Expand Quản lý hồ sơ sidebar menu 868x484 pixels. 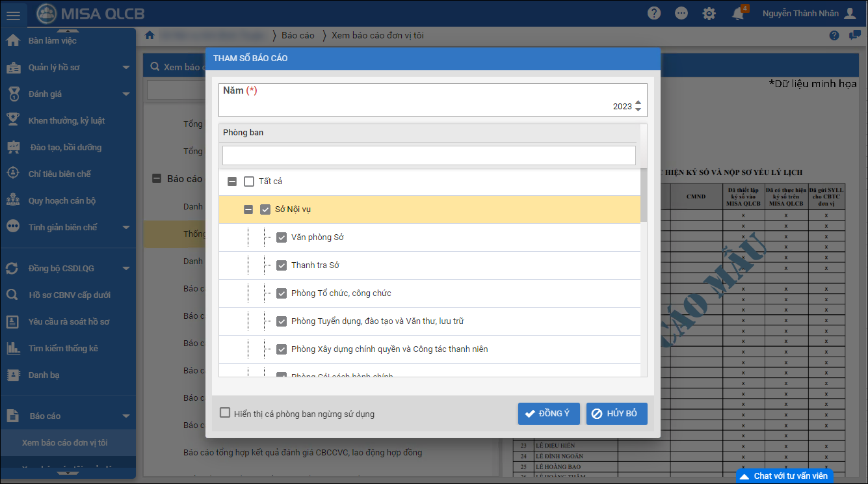click(x=126, y=68)
